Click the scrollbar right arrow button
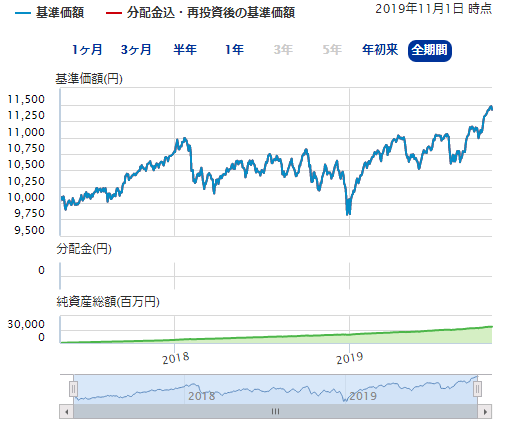512x431 pixels. pos(485,412)
